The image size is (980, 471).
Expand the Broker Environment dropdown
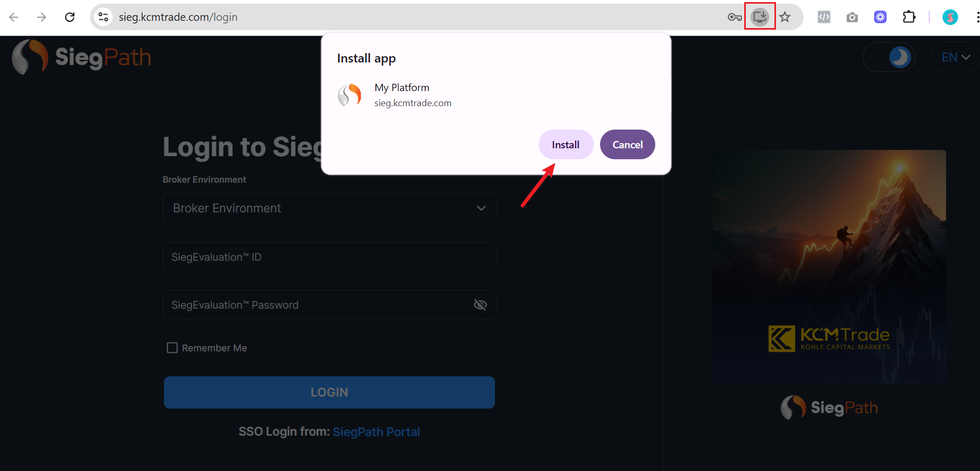coord(329,208)
